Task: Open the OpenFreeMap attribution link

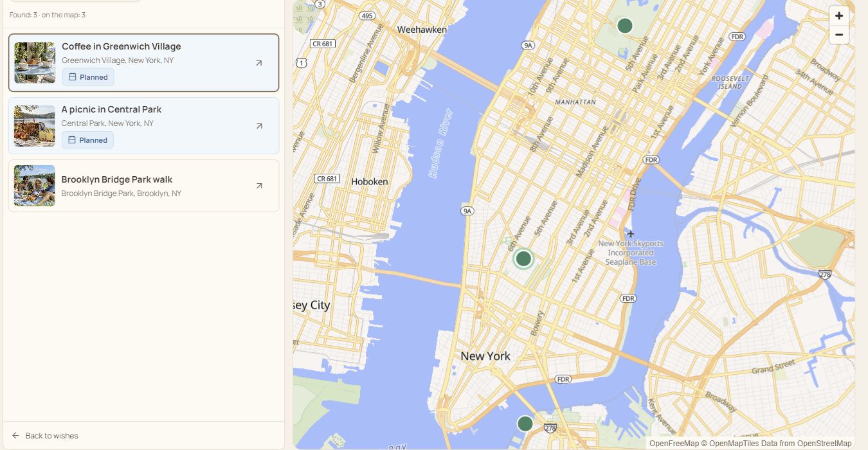Action: click(674, 444)
